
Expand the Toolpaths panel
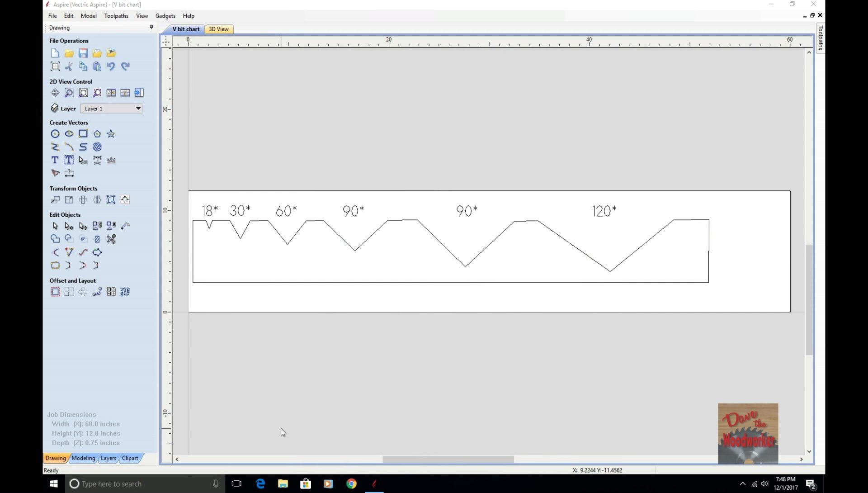tap(821, 38)
